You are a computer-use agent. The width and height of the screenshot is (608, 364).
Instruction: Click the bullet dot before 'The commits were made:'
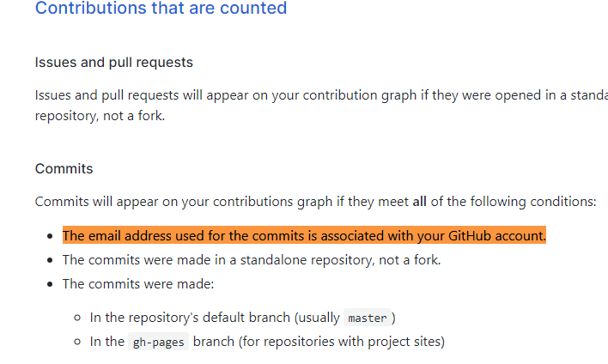[x=52, y=284]
